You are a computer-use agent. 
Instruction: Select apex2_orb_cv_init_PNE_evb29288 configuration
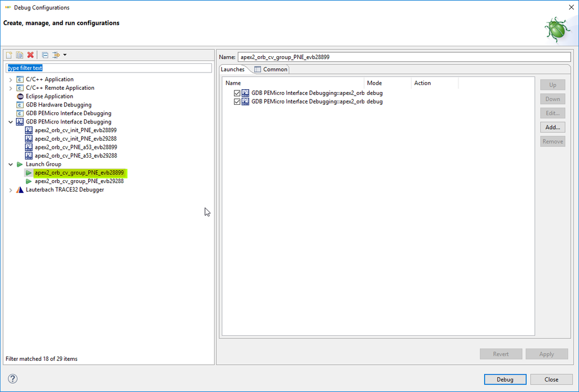click(x=76, y=138)
